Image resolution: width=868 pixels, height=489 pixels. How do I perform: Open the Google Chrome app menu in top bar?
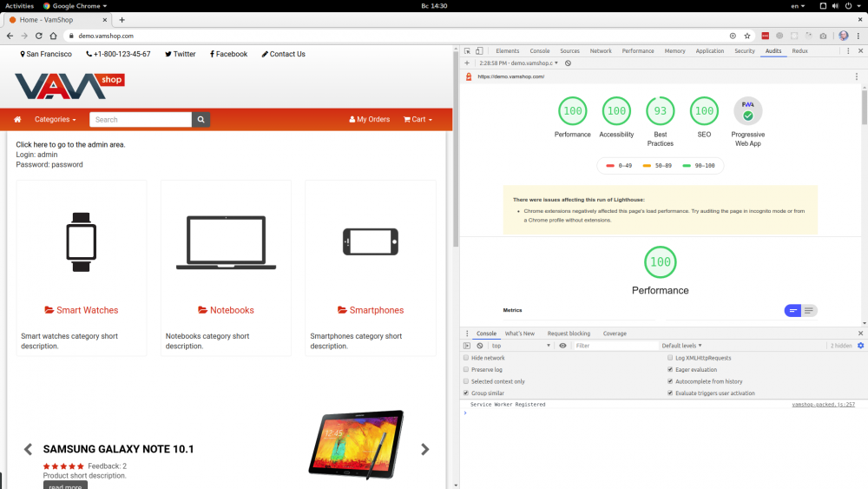(76, 5)
